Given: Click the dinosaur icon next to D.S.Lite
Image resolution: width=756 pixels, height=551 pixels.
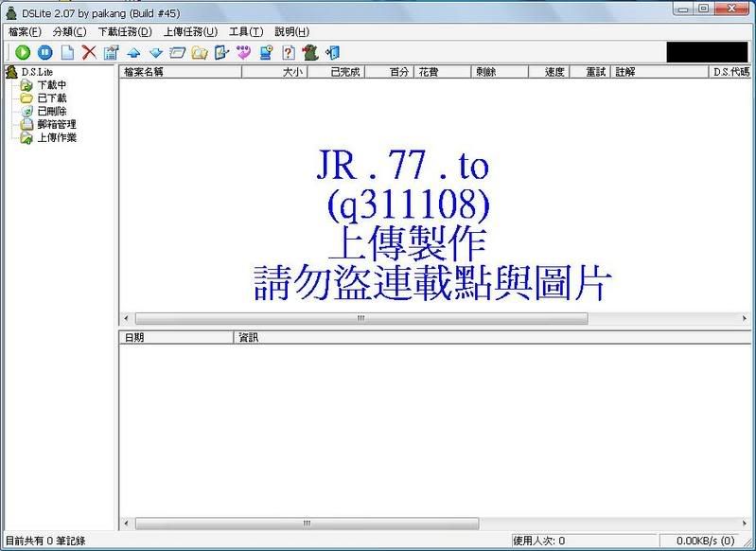Looking at the screenshot, I should coord(11,72).
